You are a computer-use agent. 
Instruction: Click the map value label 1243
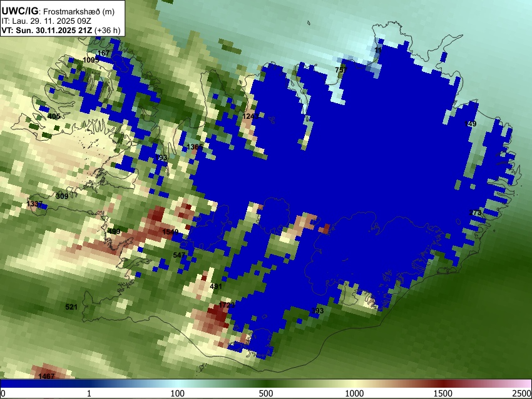pyautogui.click(x=251, y=116)
